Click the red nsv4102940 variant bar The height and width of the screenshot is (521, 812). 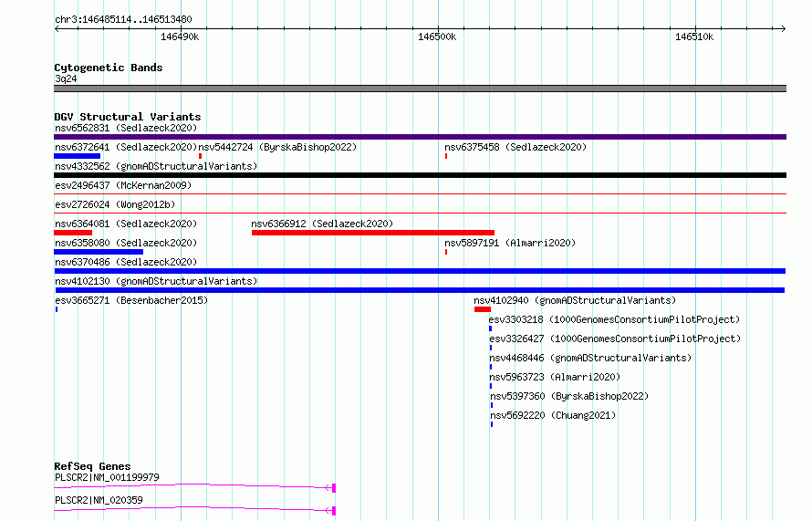[x=483, y=309]
